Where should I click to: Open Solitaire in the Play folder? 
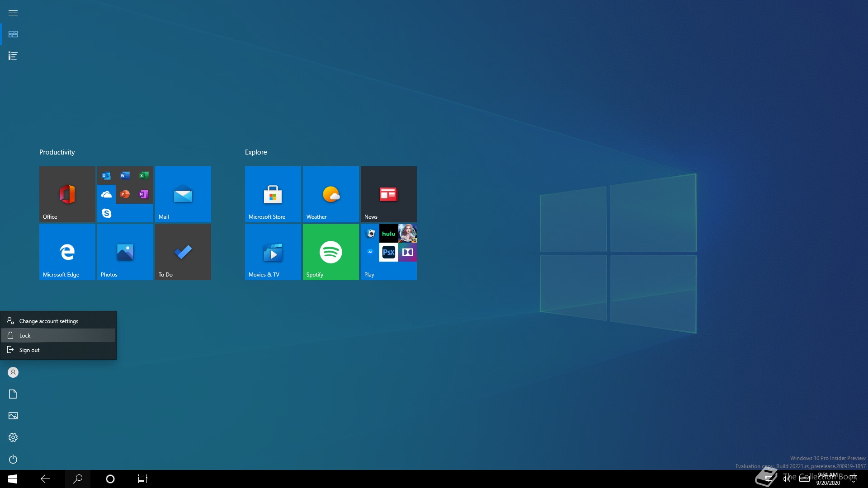[370, 234]
